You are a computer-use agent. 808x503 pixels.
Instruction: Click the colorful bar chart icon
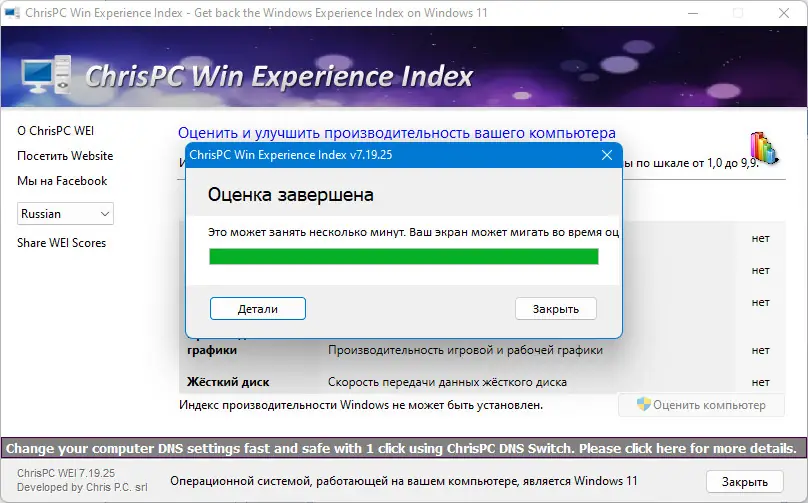point(764,148)
